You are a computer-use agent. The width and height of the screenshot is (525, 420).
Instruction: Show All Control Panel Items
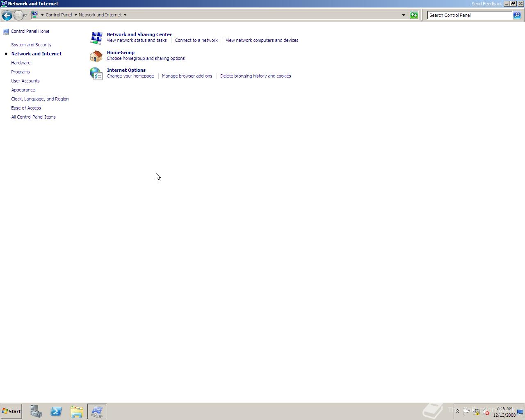(33, 117)
